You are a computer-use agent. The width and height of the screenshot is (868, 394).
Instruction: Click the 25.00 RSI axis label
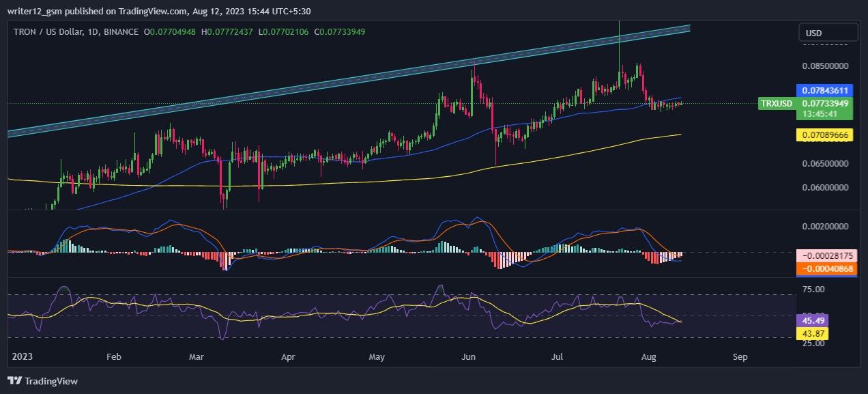813,343
